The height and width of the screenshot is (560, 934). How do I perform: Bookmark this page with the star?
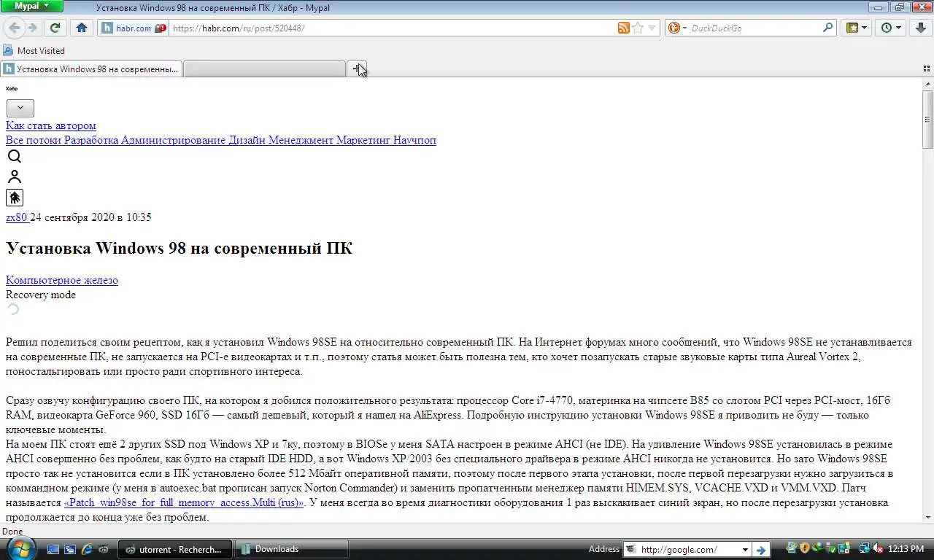pos(638,28)
